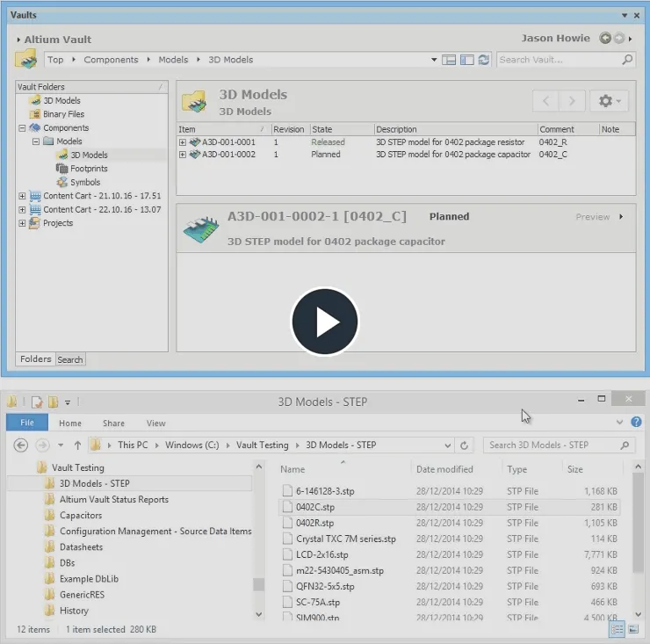Open the gear settings menu in 3D Models
This screenshot has height=644, width=650.
[x=609, y=101]
